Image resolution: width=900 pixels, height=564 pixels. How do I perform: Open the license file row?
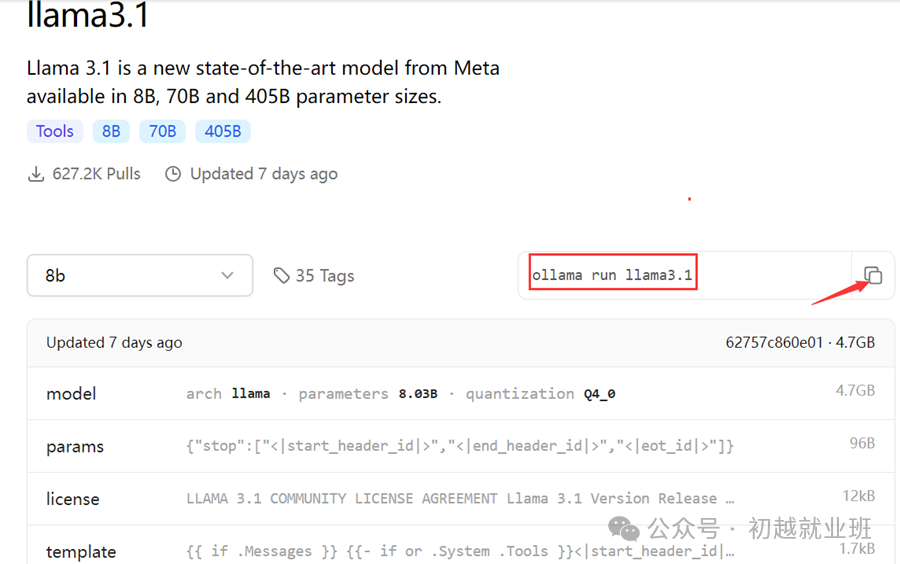pyautogui.click(x=461, y=499)
